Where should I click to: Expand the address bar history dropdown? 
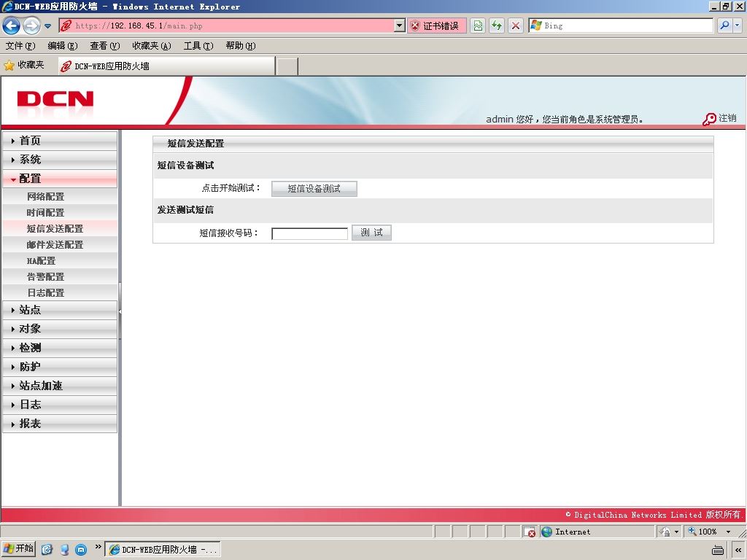pyautogui.click(x=400, y=26)
